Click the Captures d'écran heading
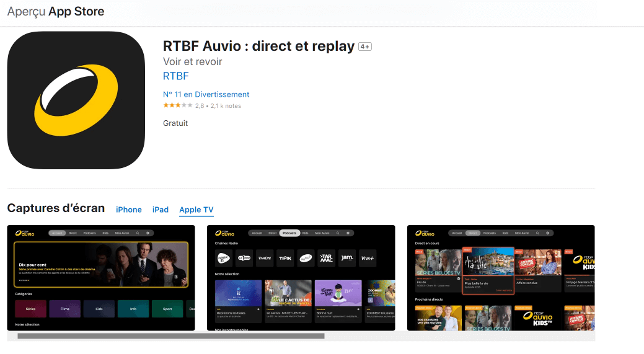644x354 pixels. pos(56,208)
